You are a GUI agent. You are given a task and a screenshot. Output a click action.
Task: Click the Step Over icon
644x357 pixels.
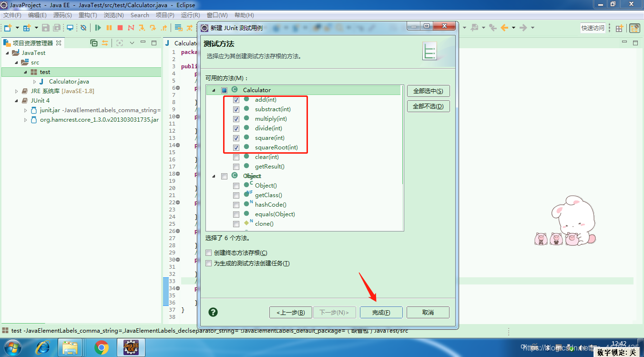[x=153, y=28]
